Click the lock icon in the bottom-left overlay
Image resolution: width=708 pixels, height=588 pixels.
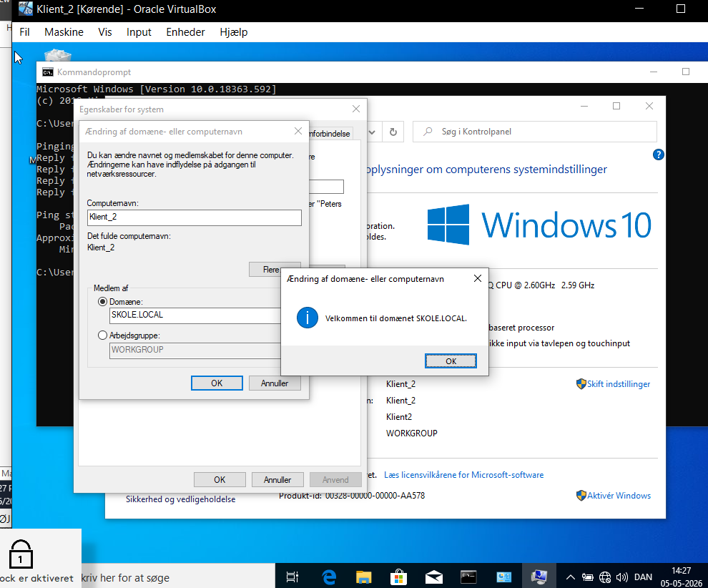point(21,554)
